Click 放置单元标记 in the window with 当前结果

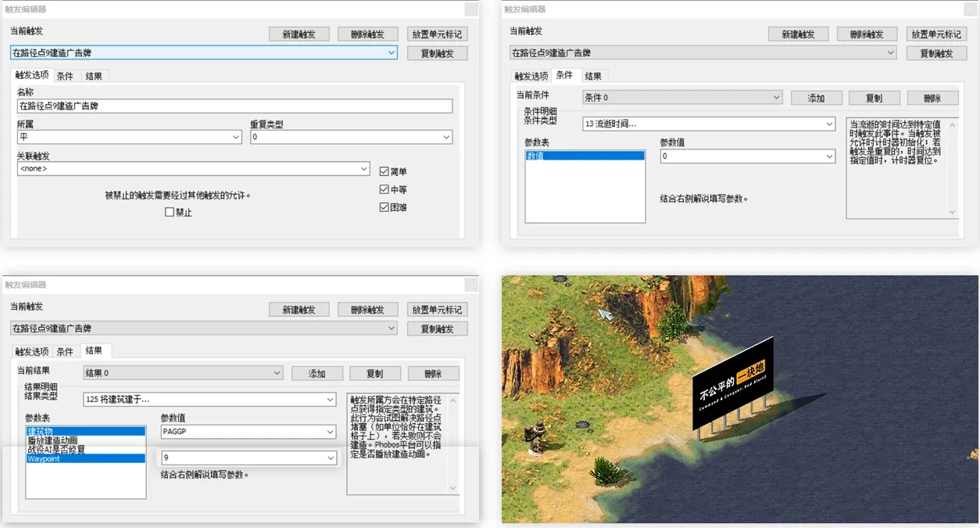tap(437, 309)
